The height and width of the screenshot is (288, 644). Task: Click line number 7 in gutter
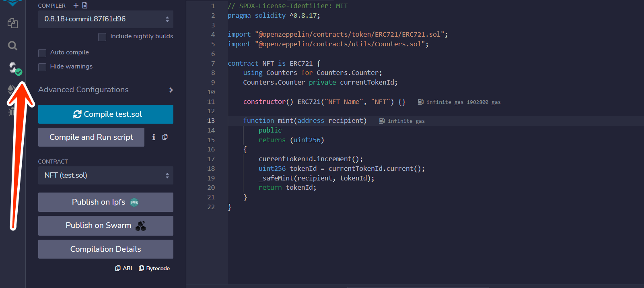click(213, 63)
